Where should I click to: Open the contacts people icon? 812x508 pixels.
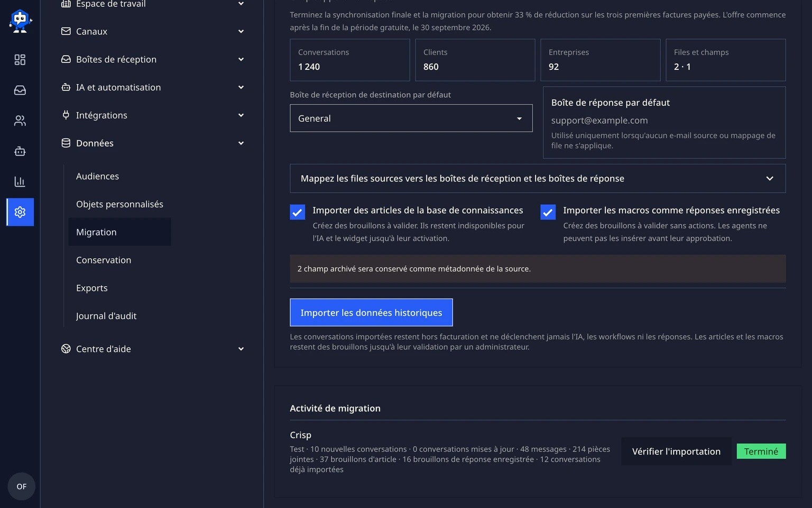click(x=20, y=121)
